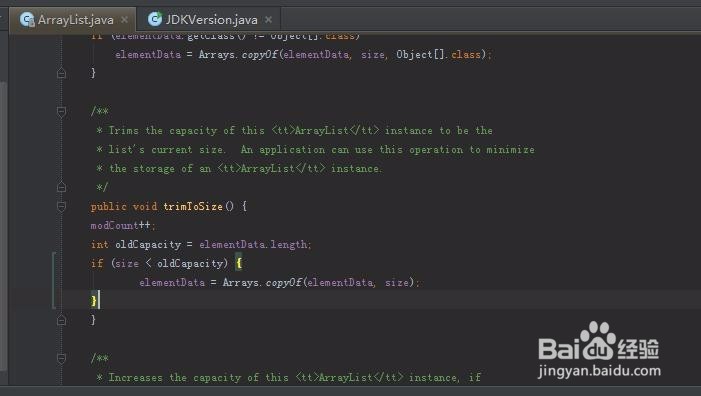Collapse the trimToSize method body
The image size is (701, 396).
tap(62, 206)
